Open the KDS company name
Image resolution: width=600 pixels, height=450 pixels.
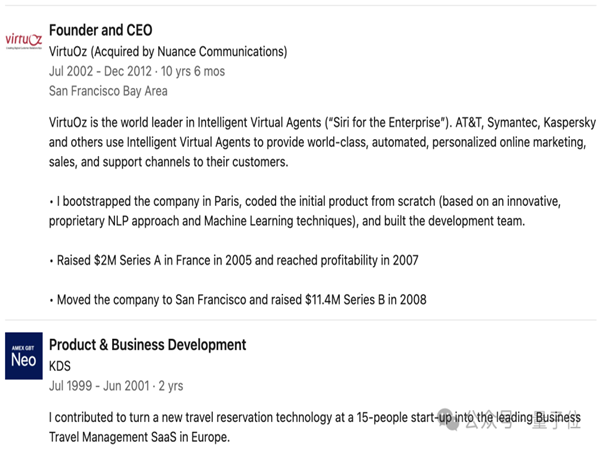coord(60,366)
